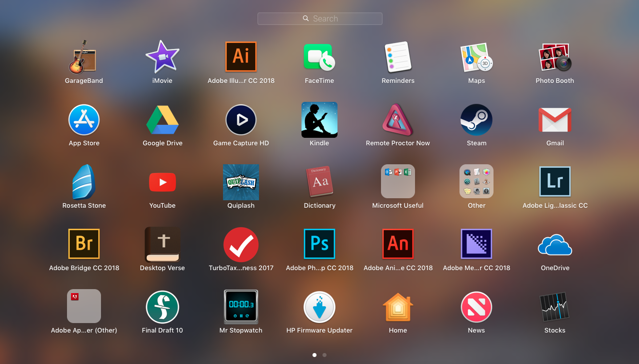
Task: Launch Mr Stopwatch
Action: [x=241, y=307]
